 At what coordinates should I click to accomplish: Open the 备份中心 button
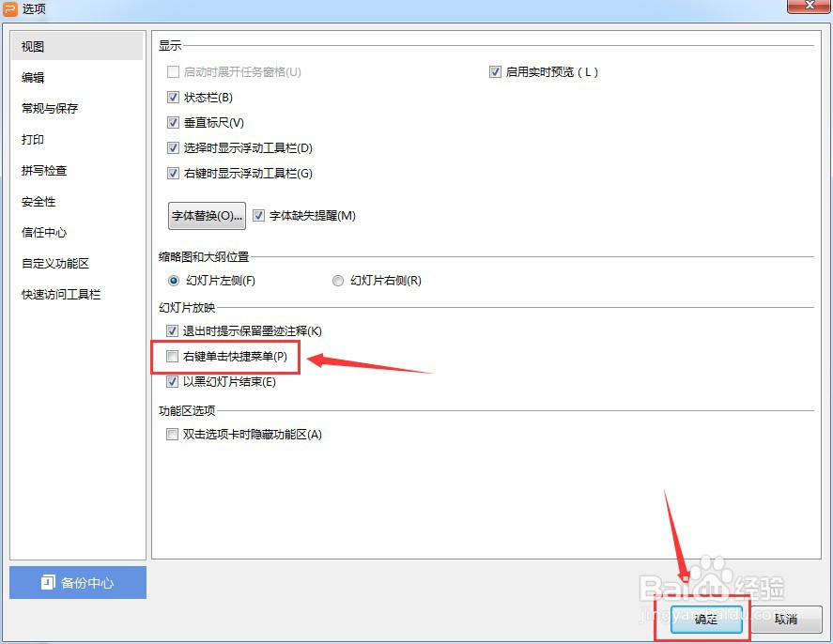click(x=78, y=582)
